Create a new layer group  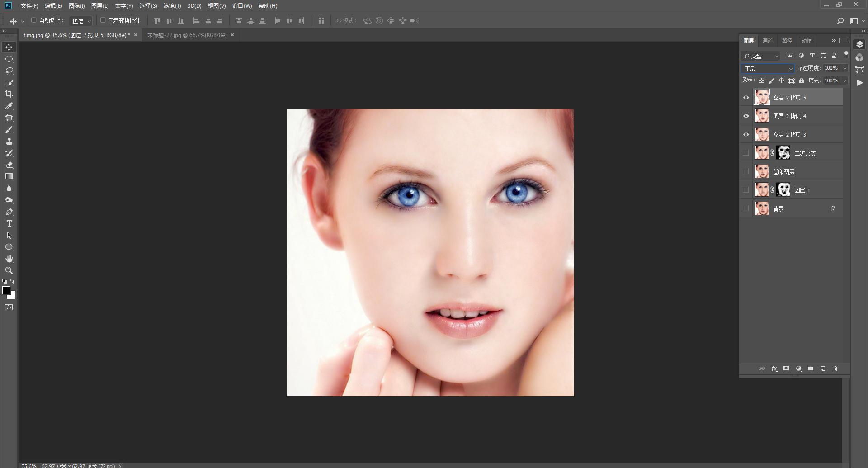pyautogui.click(x=811, y=369)
